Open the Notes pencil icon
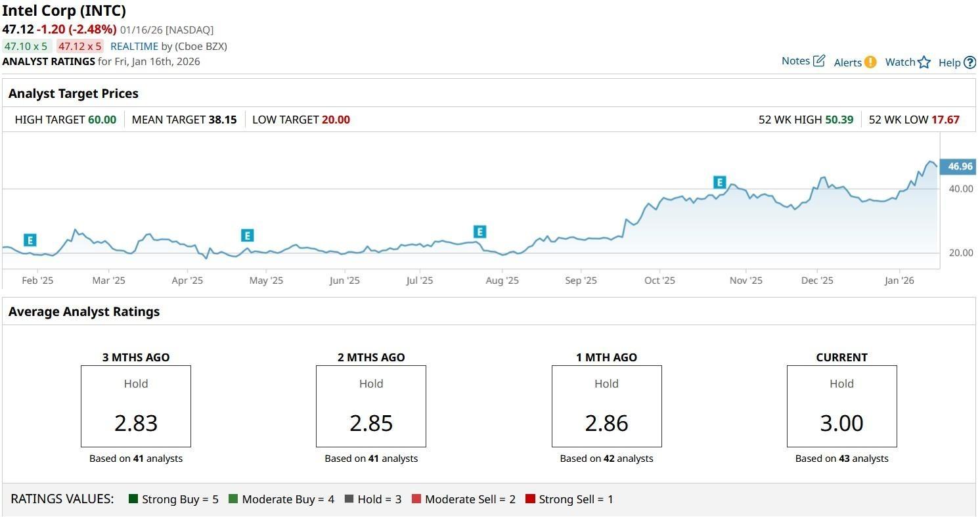This screenshot has width=980, height=517. pyautogui.click(x=818, y=61)
